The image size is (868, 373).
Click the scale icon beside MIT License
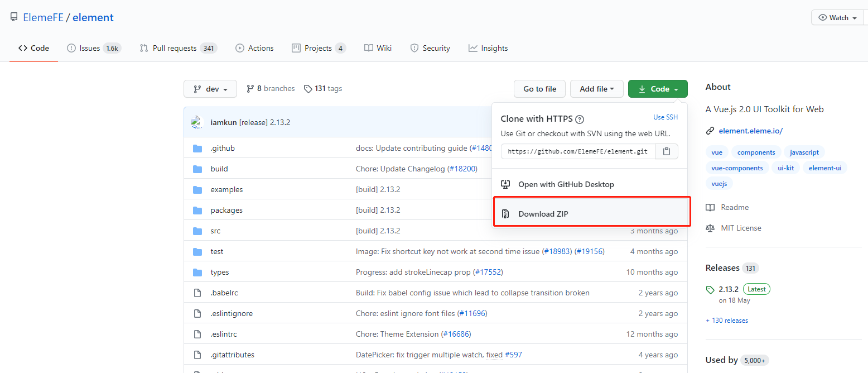(x=710, y=228)
